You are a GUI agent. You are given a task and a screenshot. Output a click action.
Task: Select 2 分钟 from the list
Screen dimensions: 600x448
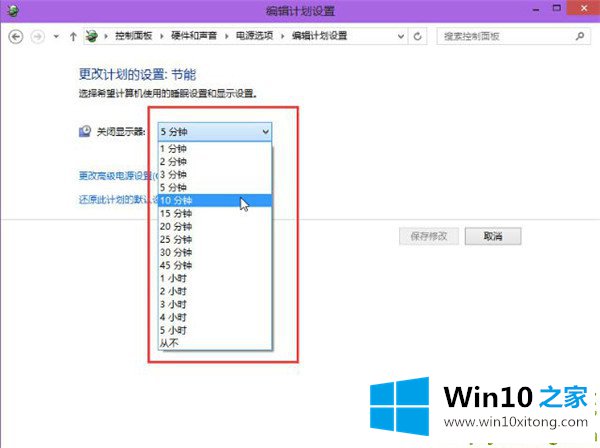215,161
